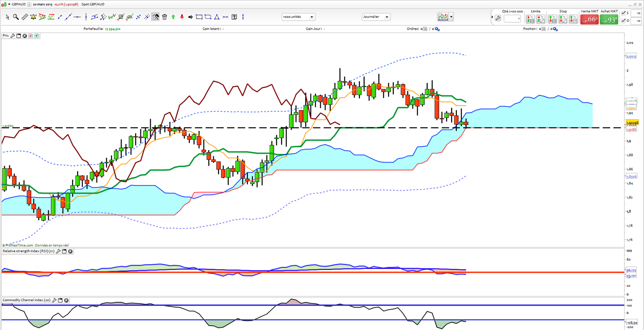
Task: Collapse the trading panel with the side arrow
Action: (x=492, y=17)
